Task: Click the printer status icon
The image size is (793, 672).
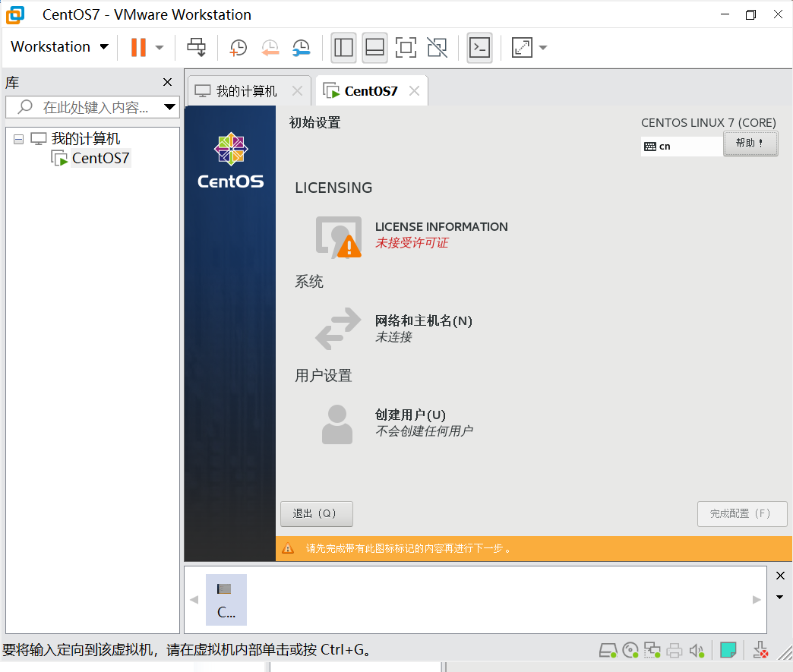Action: 675,650
